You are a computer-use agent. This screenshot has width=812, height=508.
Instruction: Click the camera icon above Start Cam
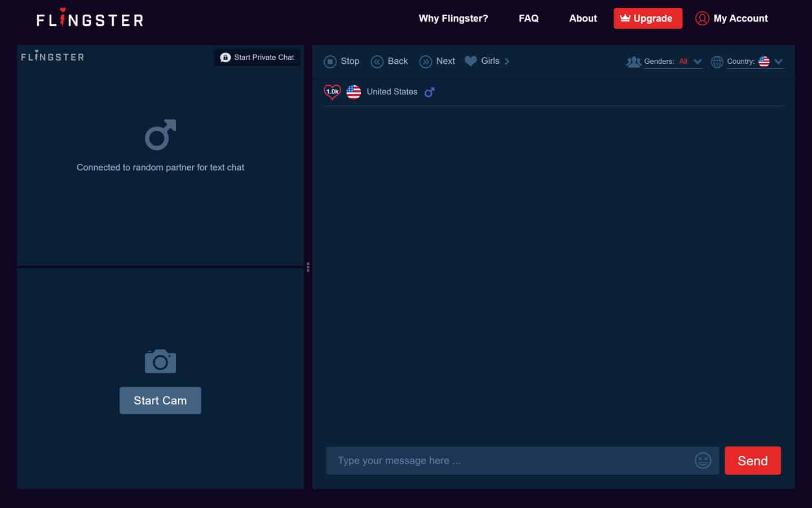[x=160, y=361]
